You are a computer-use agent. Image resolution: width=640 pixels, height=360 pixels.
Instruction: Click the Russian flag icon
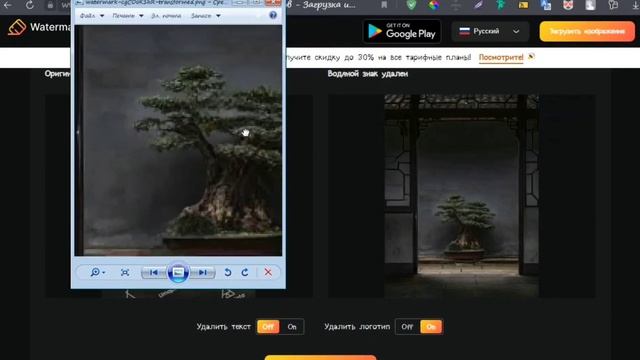(464, 31)
